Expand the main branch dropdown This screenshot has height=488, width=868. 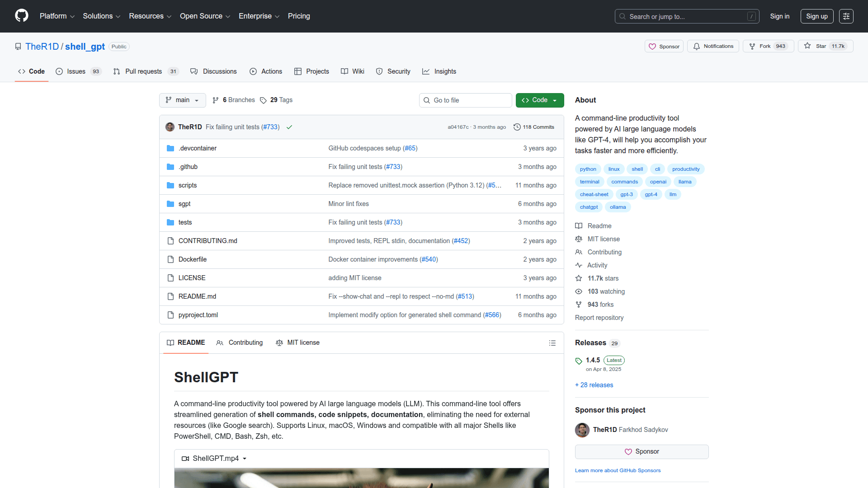(182, 100)
